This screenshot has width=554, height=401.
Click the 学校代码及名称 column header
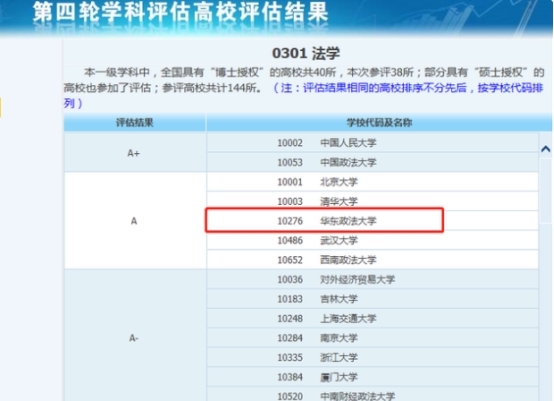379,123
